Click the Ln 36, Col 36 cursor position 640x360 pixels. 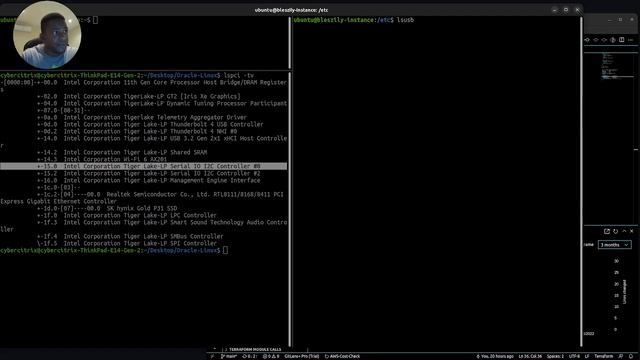coord(530,356)
